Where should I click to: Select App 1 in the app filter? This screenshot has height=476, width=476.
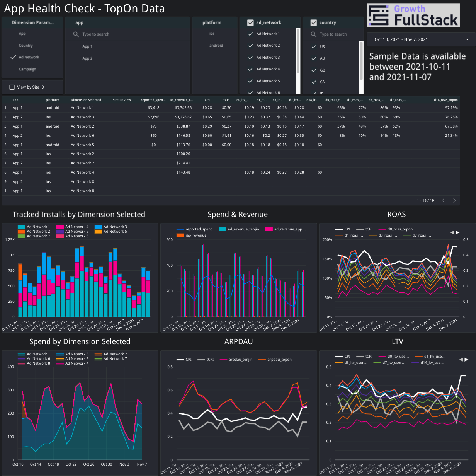click(x=87, y=46)
